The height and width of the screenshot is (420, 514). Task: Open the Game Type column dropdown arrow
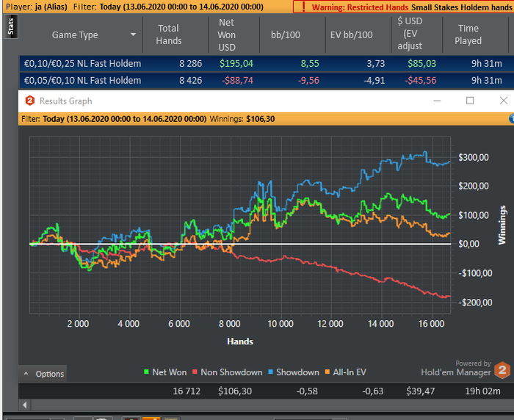click(133, 35)
